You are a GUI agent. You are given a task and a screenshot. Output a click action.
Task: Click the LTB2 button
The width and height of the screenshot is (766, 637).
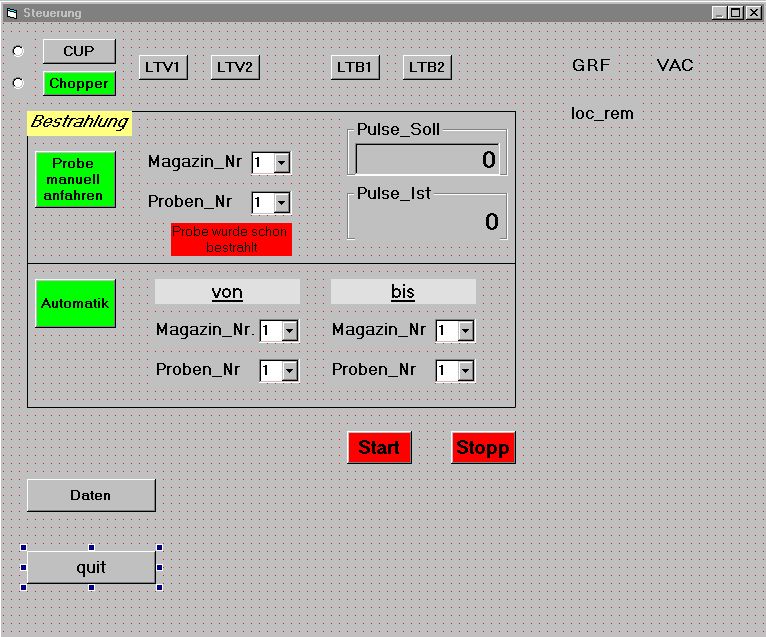click(x=427, y=67)
